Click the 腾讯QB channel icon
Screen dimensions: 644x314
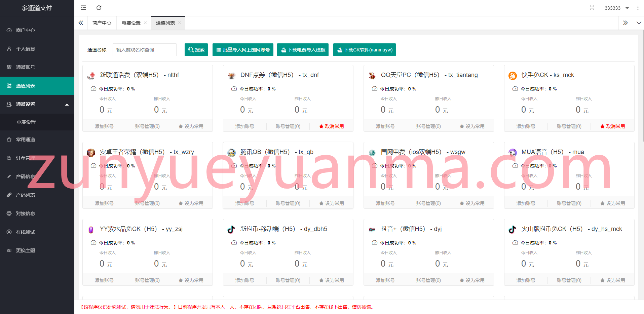232,153
